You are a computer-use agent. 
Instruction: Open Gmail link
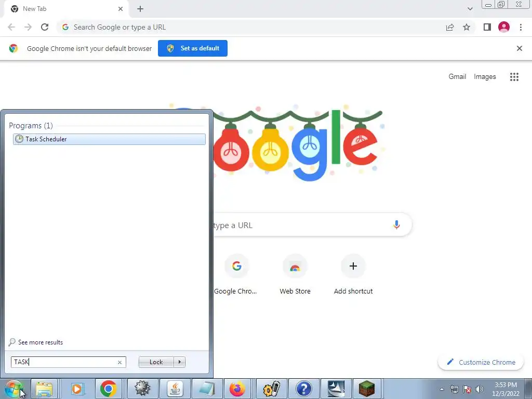click(x=457, y=77)
